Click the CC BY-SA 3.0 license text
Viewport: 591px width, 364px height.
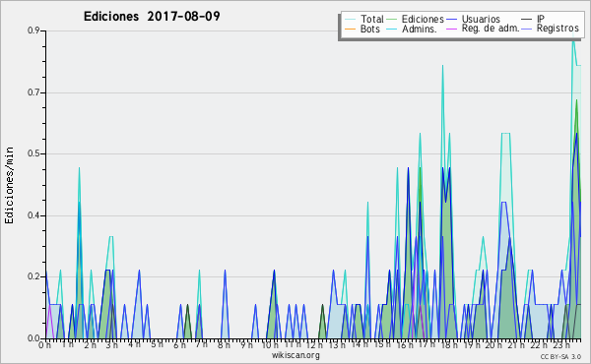[560, 356]
